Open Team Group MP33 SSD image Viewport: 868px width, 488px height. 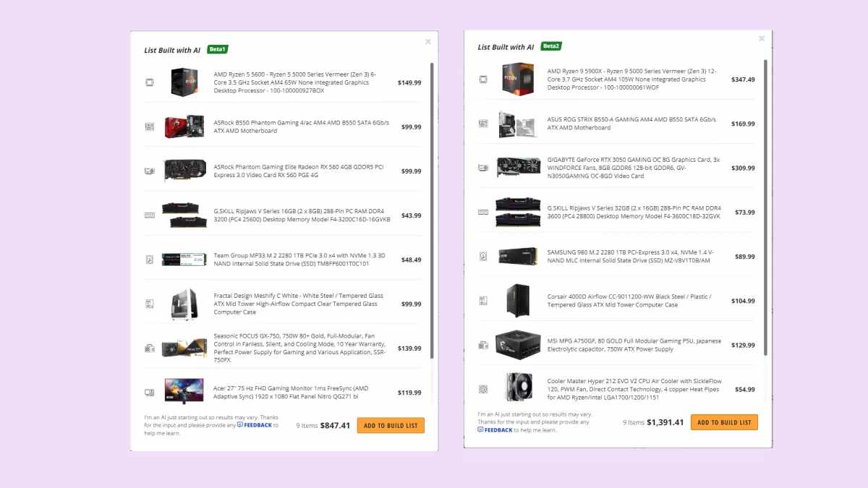[x=184, y=260]
